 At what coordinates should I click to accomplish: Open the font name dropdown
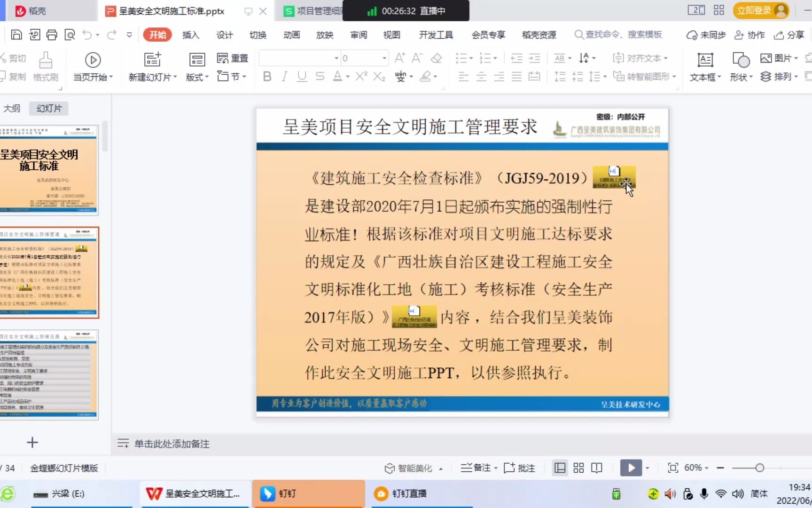coord(336,58)
